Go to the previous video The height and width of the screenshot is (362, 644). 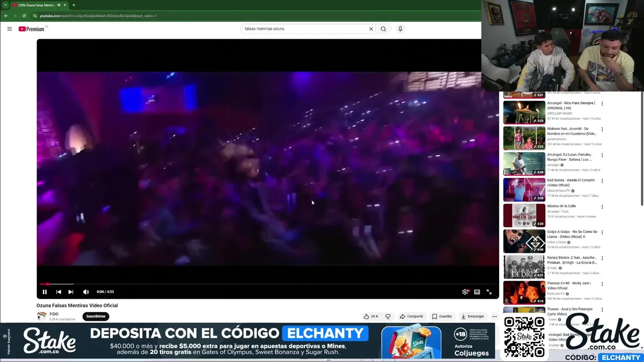[x=58, y=292]
